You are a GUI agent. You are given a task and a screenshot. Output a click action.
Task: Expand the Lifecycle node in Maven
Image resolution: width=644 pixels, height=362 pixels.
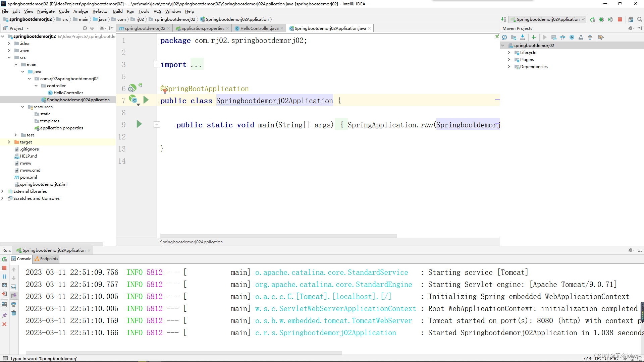tap(509, 53)
